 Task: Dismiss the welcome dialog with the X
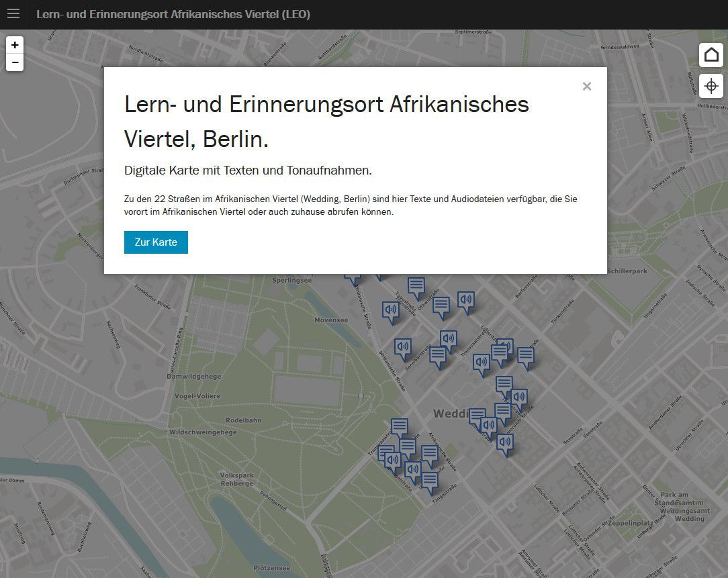587,86
